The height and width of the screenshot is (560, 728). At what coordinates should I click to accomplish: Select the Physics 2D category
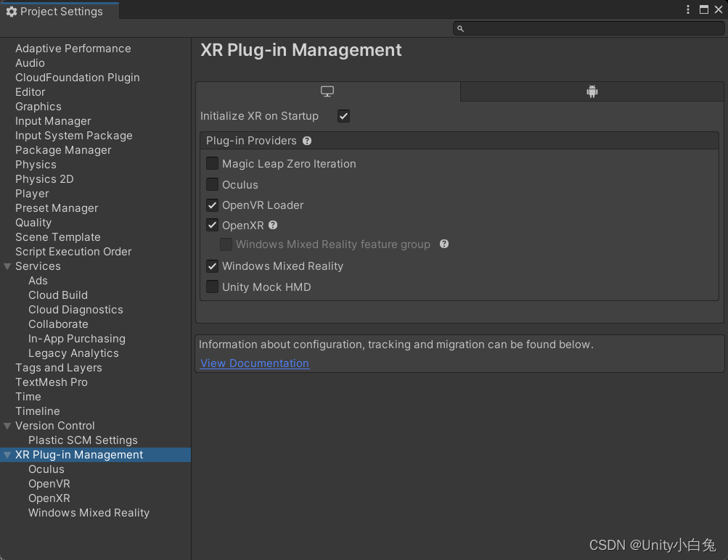(x=44, y=179)
